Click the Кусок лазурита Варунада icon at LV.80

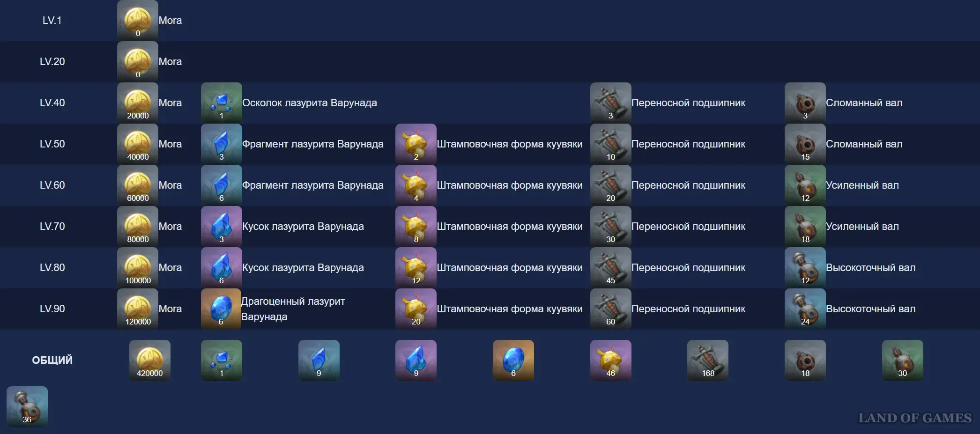[221, 268]
